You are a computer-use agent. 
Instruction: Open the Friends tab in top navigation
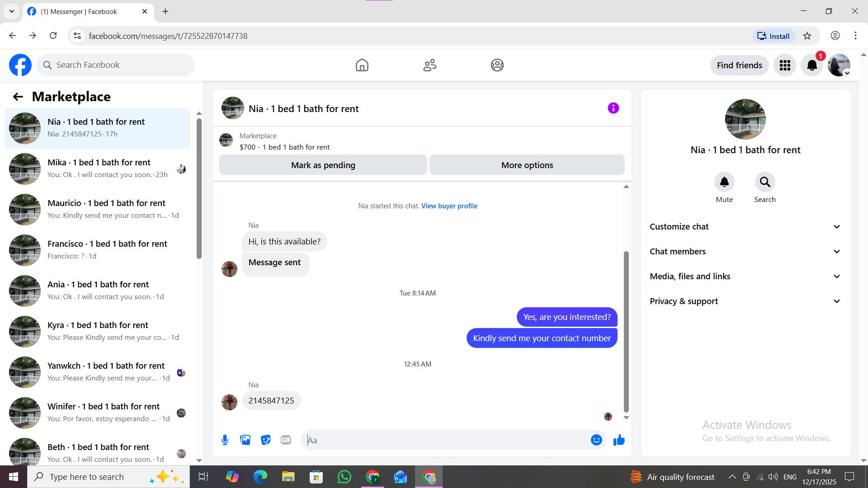[429, 66]
